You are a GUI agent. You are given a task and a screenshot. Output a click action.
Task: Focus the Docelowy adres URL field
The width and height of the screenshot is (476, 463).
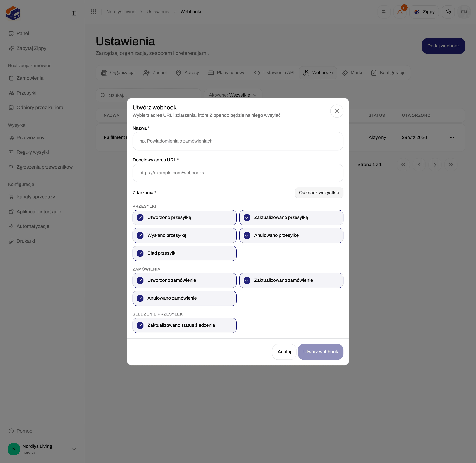238,173
